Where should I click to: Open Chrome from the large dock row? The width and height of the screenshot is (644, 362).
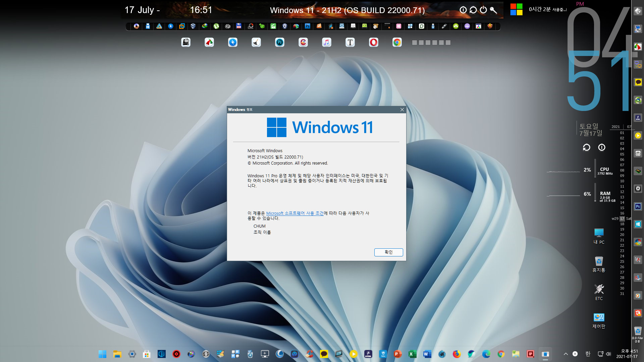tap(397, 42)
